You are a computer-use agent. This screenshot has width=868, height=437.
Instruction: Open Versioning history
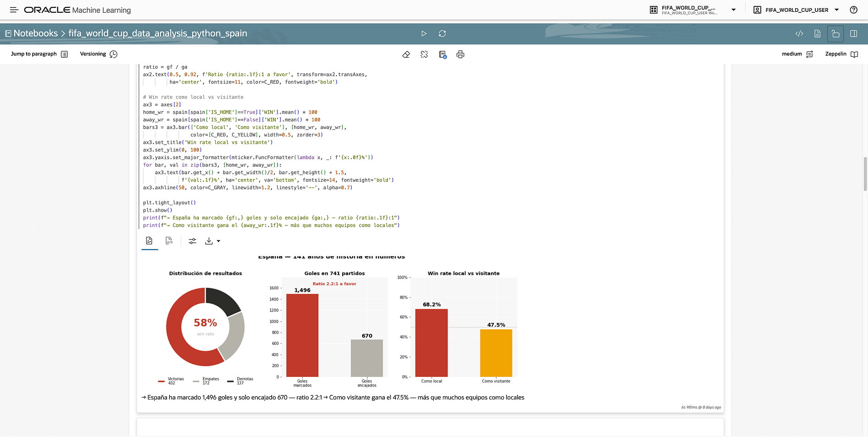coord(98,54)
